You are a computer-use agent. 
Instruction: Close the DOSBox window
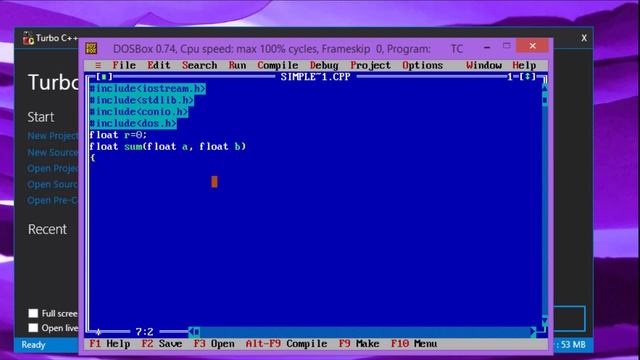pos(532,46)
